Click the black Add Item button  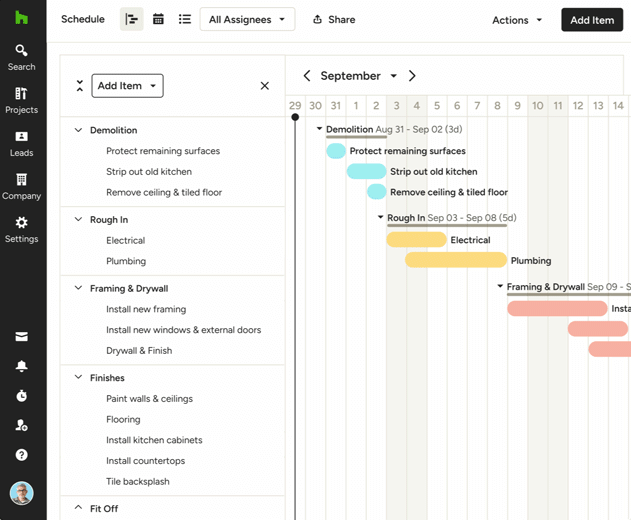[x=592, y=20]
